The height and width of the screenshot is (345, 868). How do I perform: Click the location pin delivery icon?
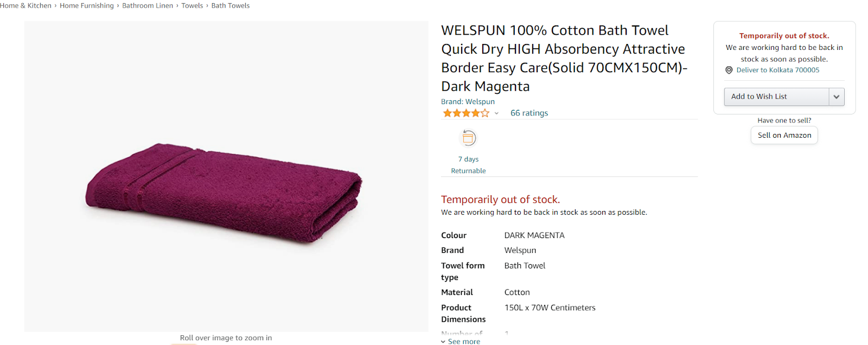(x=729, y=70)
